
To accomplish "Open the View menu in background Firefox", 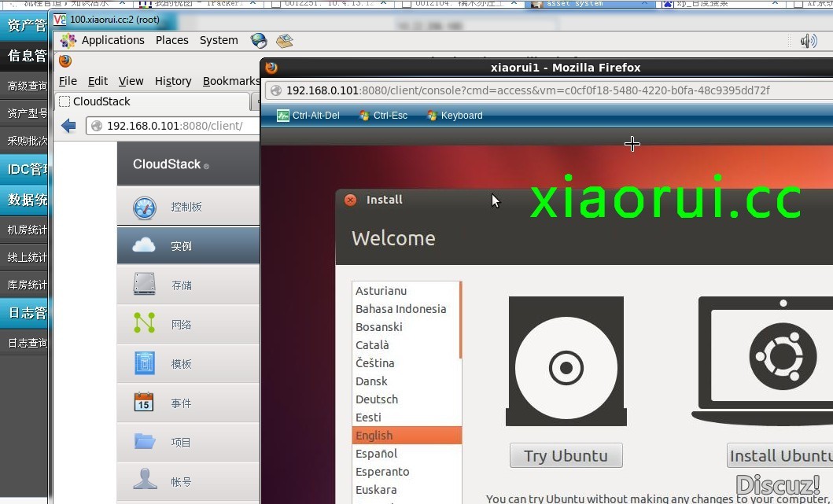I will pos(131,81).
